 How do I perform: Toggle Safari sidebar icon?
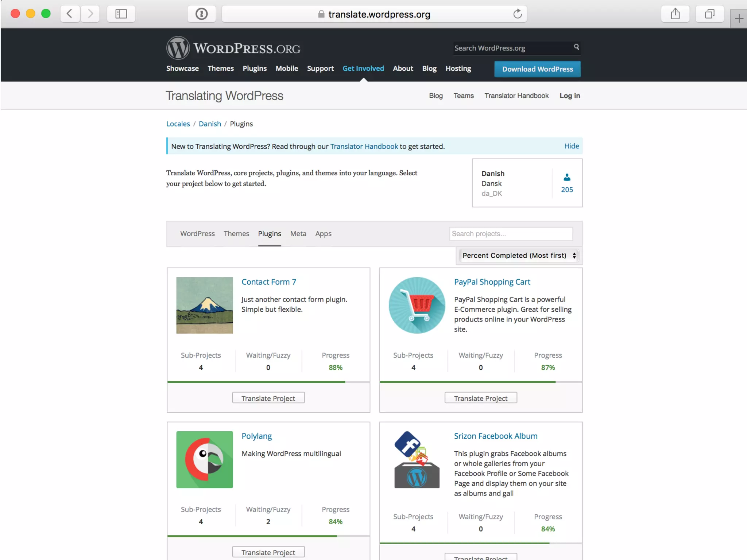[x=121, y=14]
